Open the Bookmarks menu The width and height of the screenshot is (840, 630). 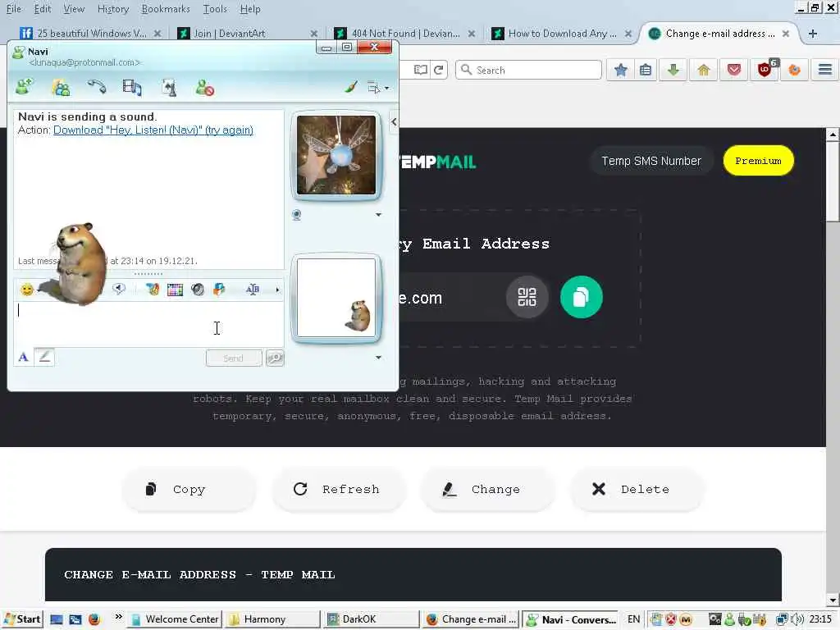(166, 9)
